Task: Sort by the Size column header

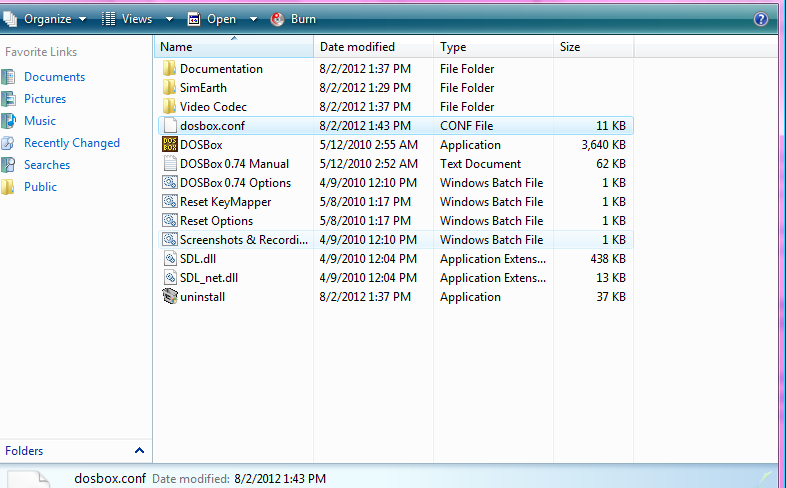Action: [594, 47]
